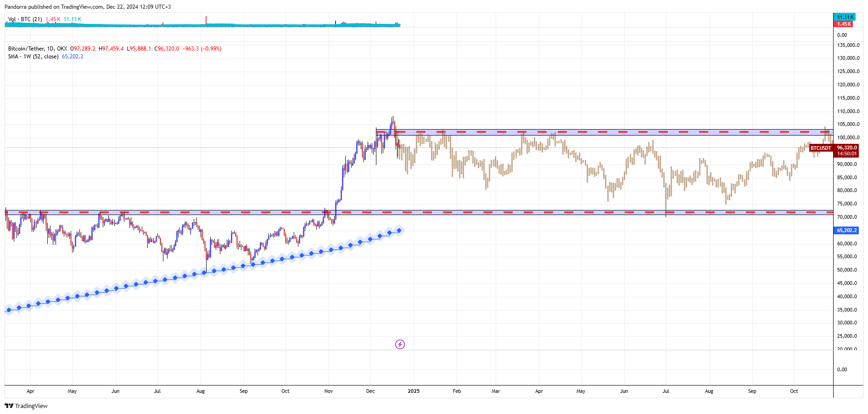
Task: Select the Bitcoin/Tether, 1D, OKX legend title
Action: tap(38, 49)
